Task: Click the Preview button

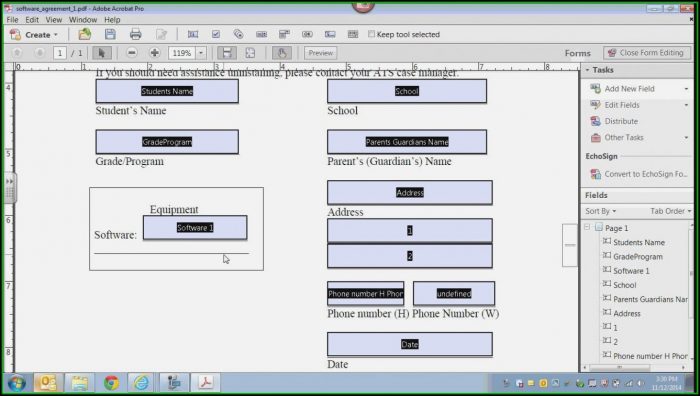Action: click(321, 53)
